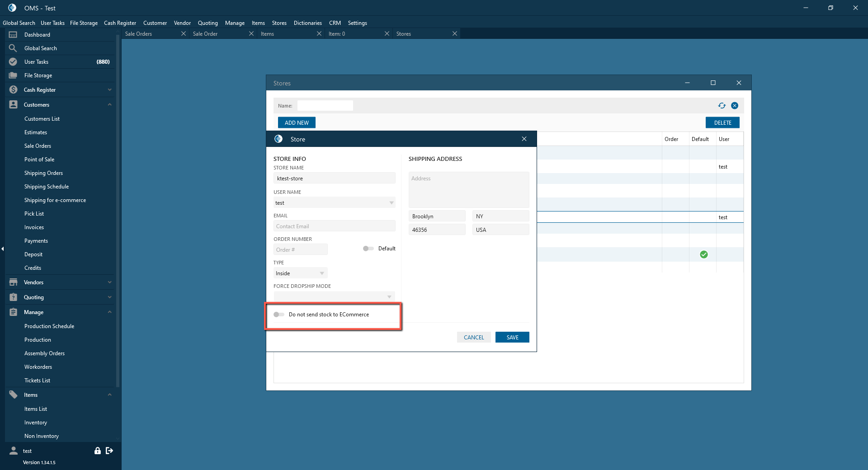This screenshot has height=470, width=868.
Task: Close the Sale Orders tab
Action: point(184,34)
